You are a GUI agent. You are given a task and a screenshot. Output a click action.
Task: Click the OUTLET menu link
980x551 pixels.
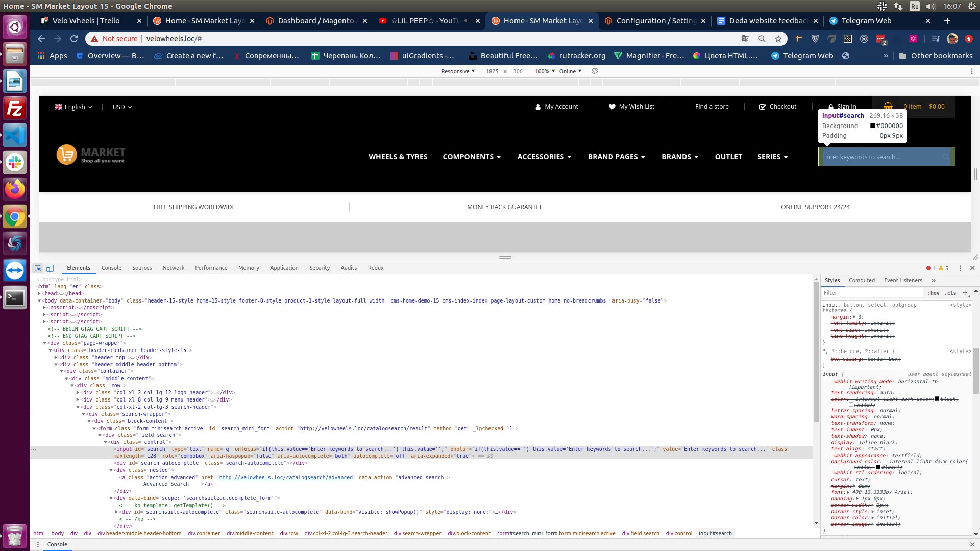(728, 157)
